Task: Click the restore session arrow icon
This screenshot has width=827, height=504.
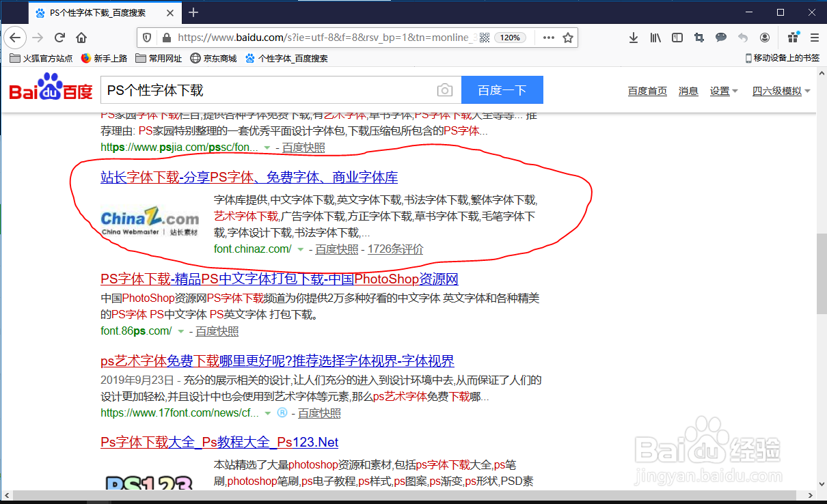Action: coord(742,38)
